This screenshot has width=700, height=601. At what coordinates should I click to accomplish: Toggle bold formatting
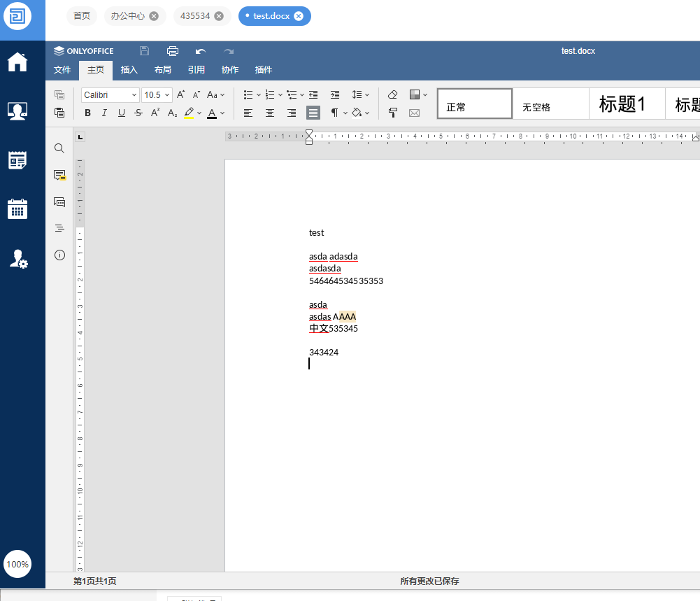[x=87, y=113]
